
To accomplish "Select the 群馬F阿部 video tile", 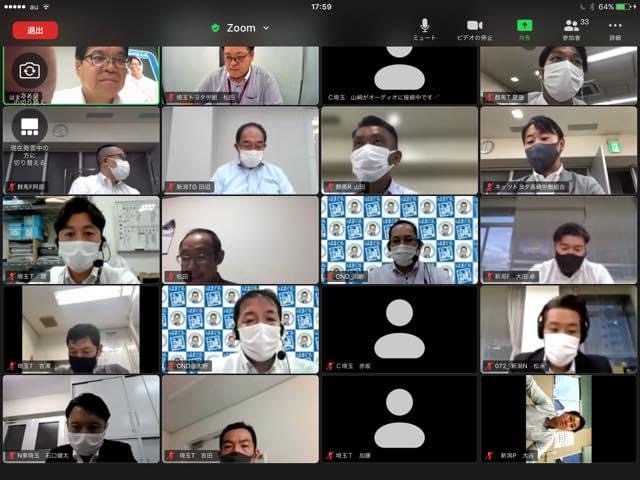I will click(81, 150).
